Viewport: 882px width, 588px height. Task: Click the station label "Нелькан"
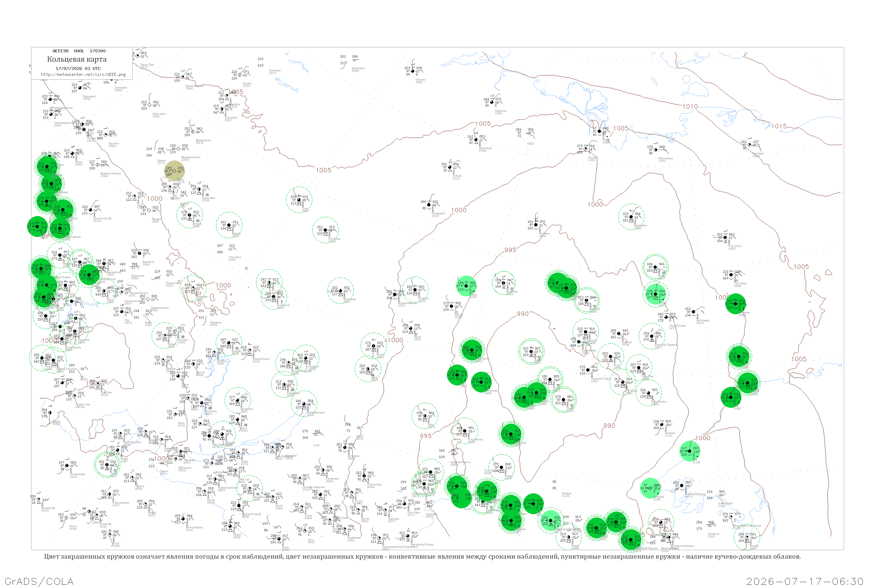click(670, 433)
